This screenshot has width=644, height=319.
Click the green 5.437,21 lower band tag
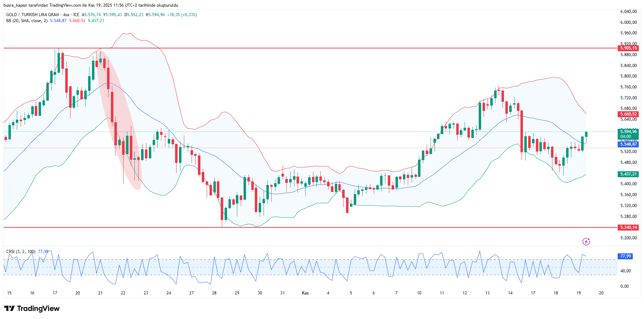click(628, 174)
